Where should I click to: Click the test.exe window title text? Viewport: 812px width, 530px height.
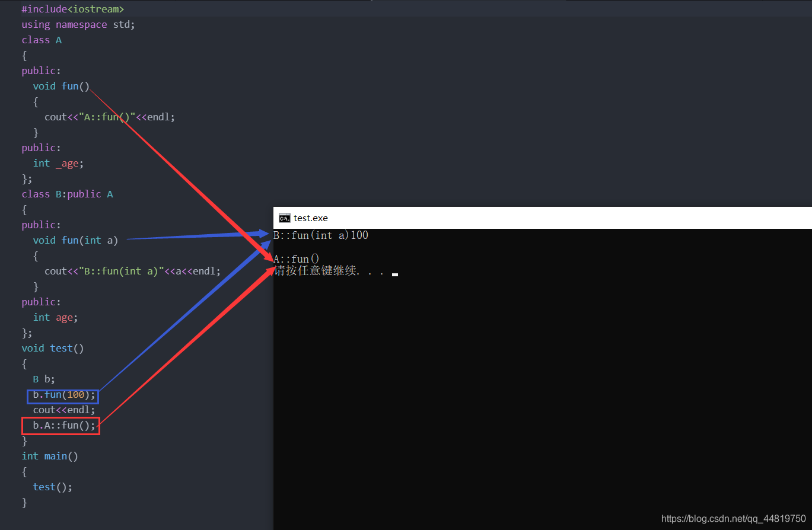point(311,218)
